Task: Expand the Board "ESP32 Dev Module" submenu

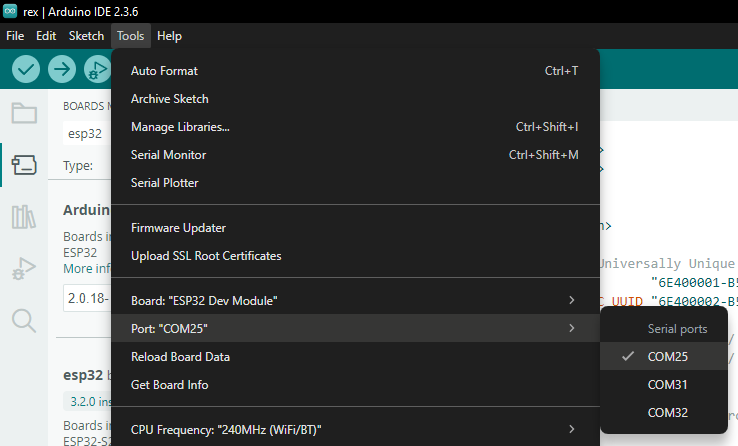Action: pos(355,301)
